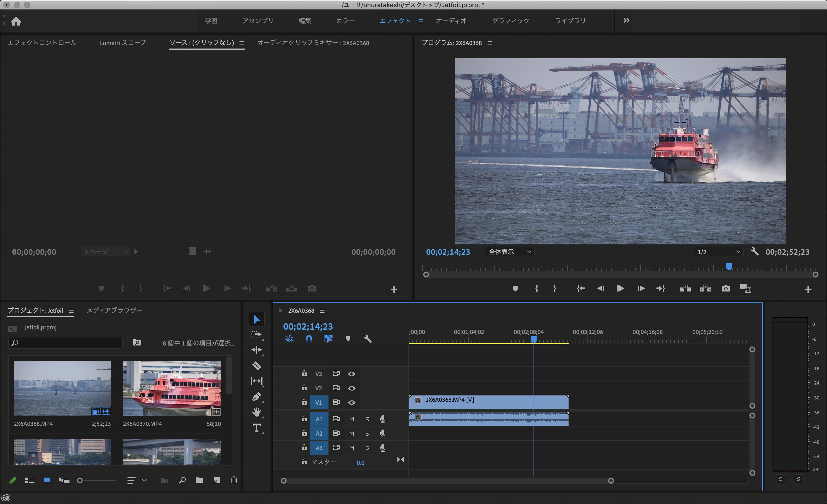Expand the workspace overflow chevrons
Image resolution: width=827 pixels, height=504 pixels.
(626, 20)
